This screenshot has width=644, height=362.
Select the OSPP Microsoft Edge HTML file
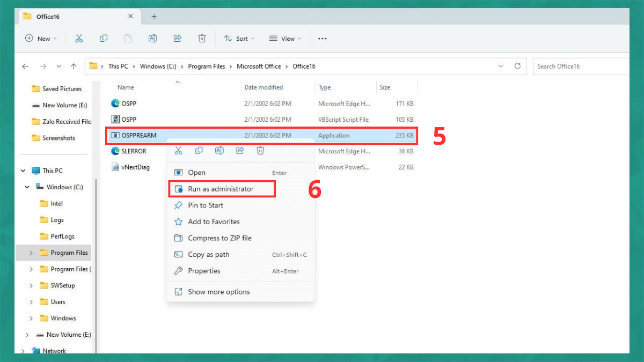coord(263,104)
